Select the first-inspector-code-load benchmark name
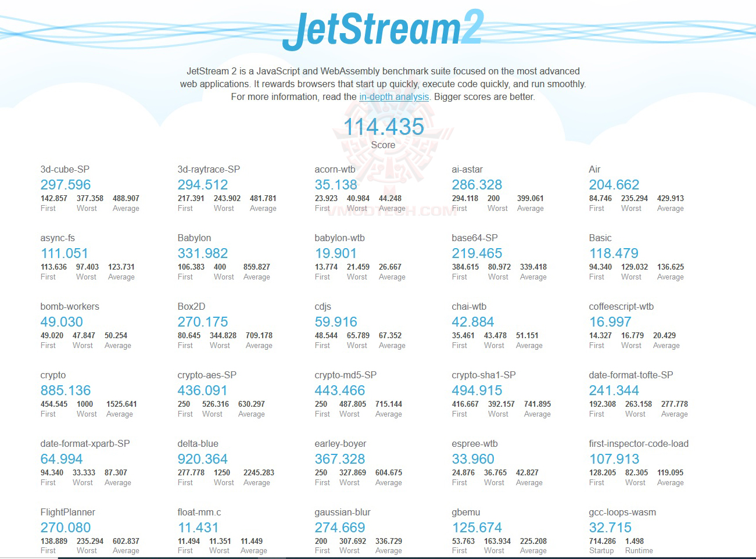 (638, 444)
